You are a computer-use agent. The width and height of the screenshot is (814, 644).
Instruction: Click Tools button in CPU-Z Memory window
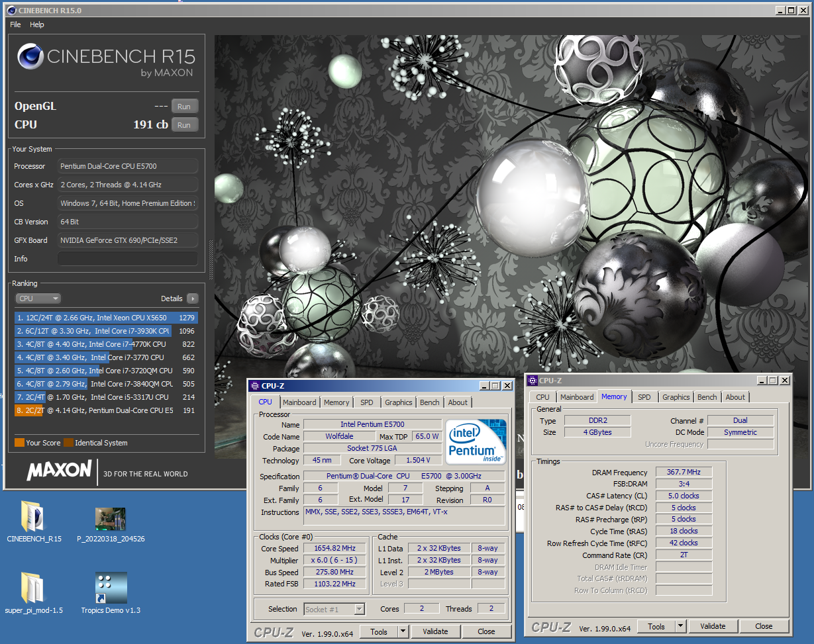[x=656, y=626]
